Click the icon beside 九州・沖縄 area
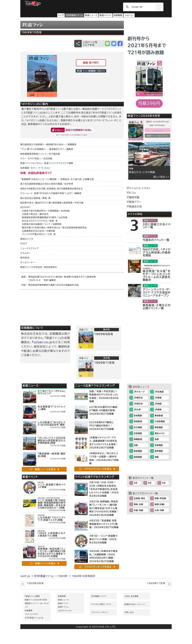 click(152, 510)
